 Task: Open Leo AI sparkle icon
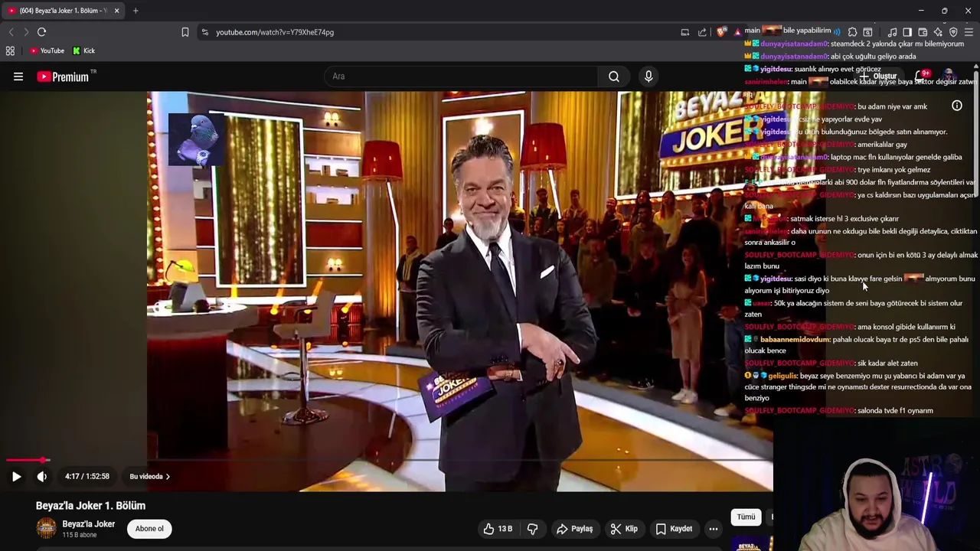(x=938, y=32)
